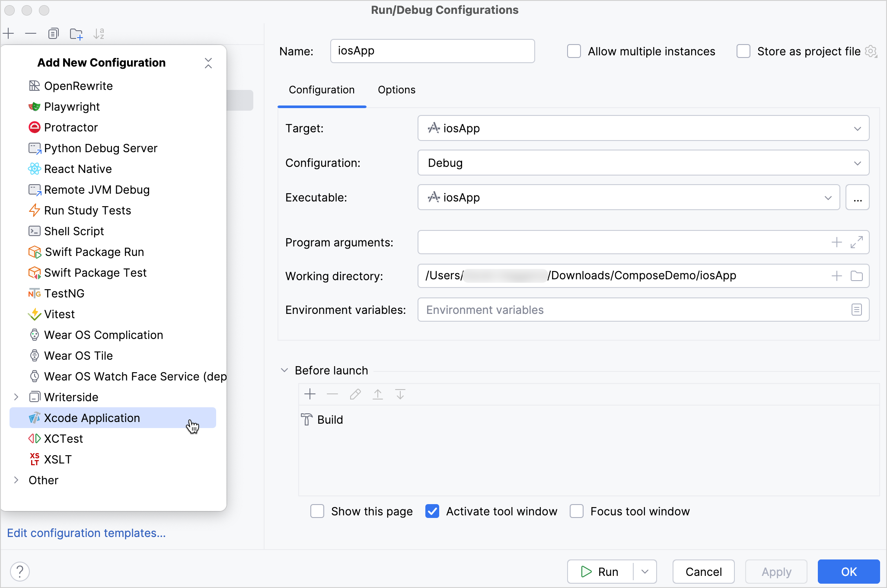The width and height of the screenshot is (887, 588).
Task: Enable Allow multiple instances
Action: tap(574, 51)
